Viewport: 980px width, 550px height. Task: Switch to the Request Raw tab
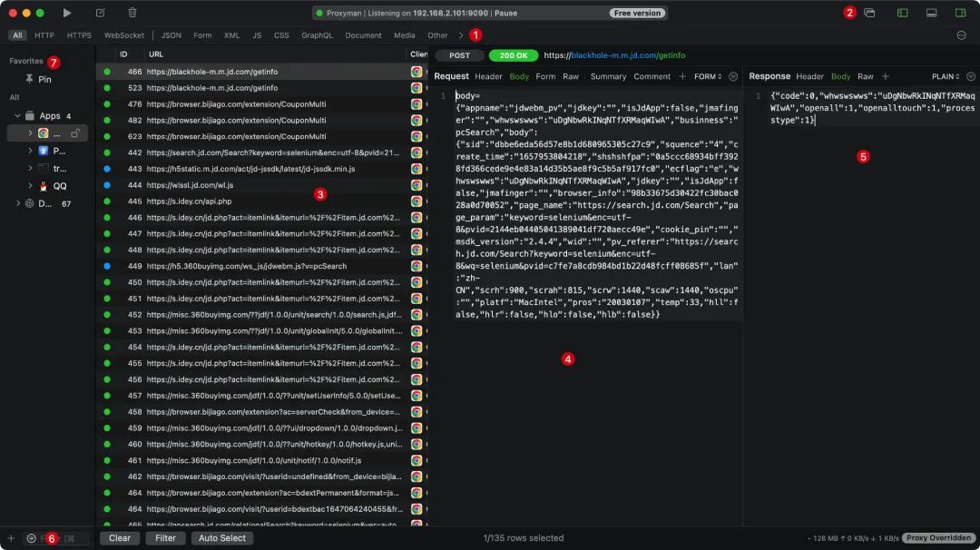(571, 76)
